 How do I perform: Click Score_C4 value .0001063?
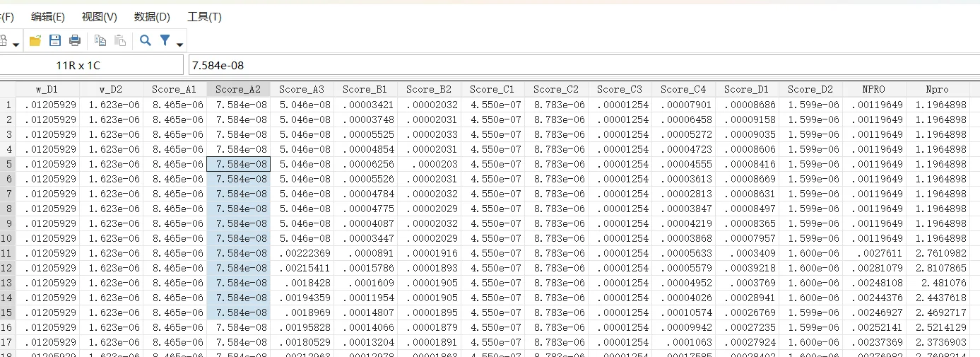[683, 342]
